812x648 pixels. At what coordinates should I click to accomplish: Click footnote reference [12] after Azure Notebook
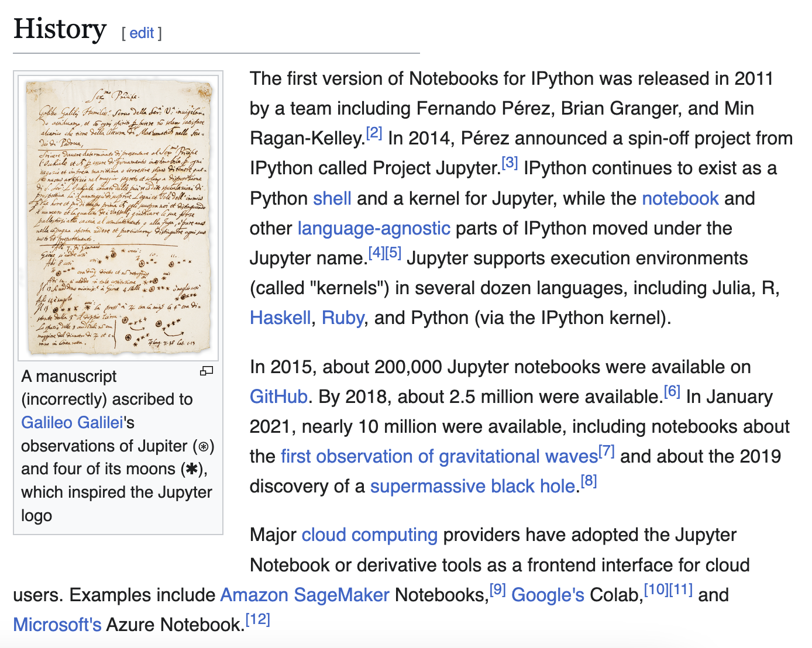pos(258,619)
